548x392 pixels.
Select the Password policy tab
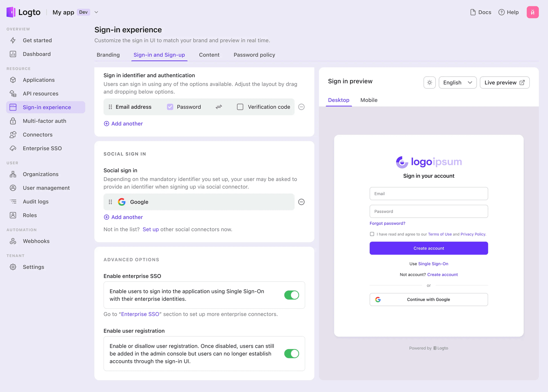coord(254,54)
